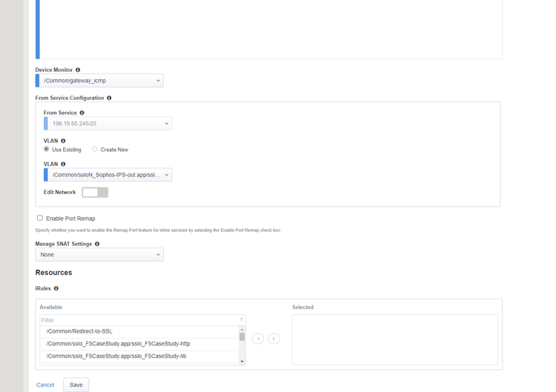Click filter funnel icon in Available list
The height and width of the screenshot is (392, 556).
pyautogui.click(x=242, y=320)
